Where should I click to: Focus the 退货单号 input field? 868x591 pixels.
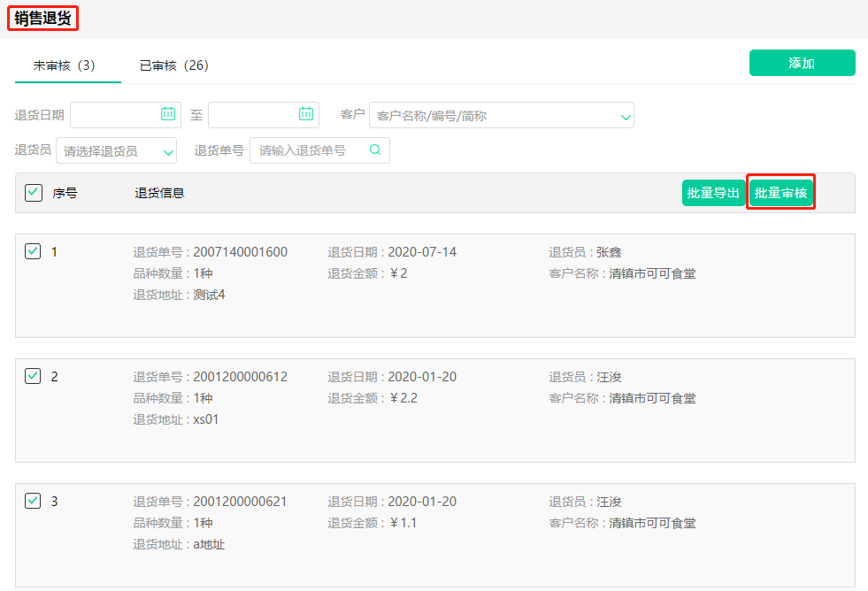point(310,150)
